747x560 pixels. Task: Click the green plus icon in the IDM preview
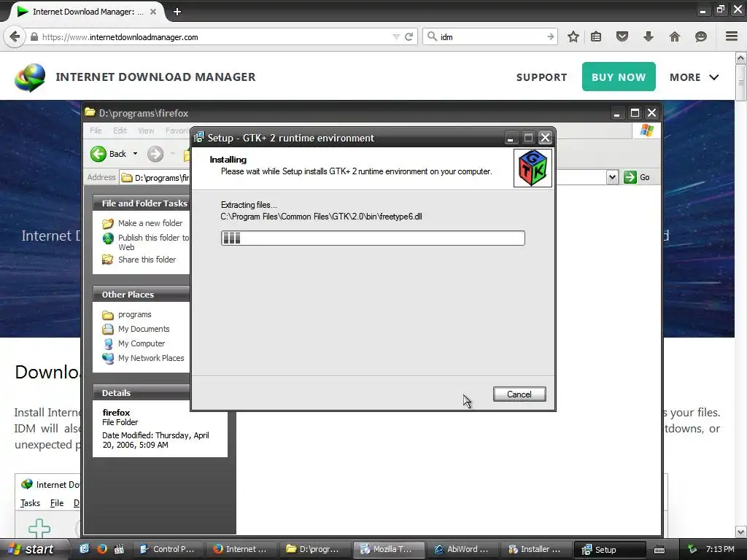(39, 528)
